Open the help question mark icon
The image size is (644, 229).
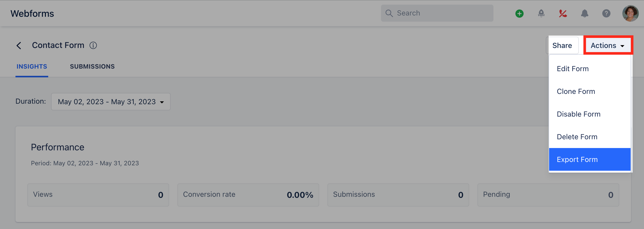pyautogui.click(x=606, y=13)
